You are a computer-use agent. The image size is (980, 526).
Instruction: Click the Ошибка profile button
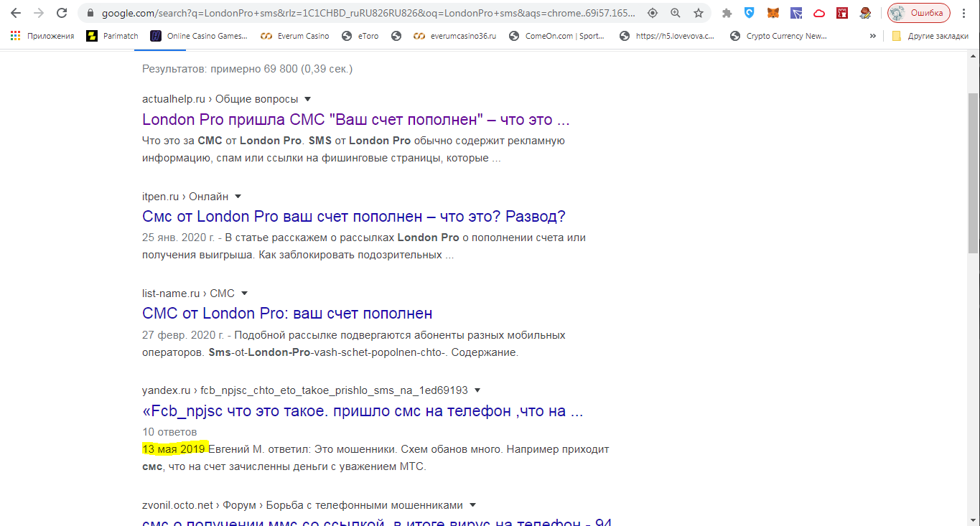pos(919,13)
